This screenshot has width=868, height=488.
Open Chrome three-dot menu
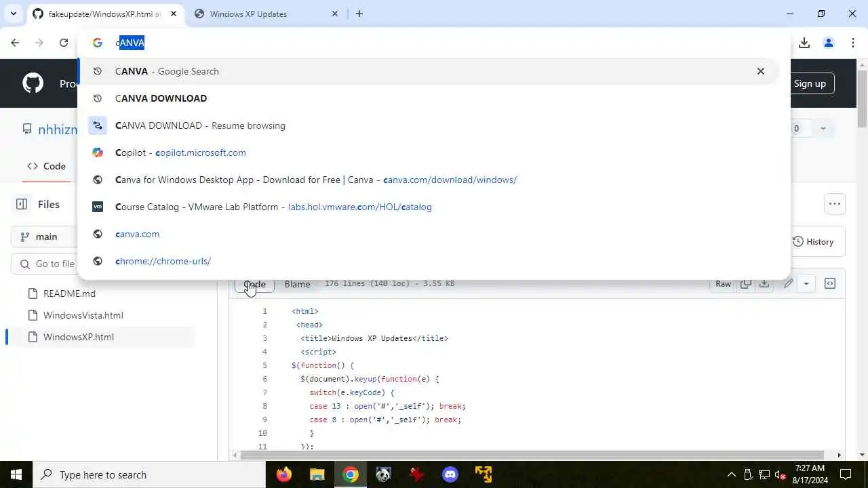853,43
